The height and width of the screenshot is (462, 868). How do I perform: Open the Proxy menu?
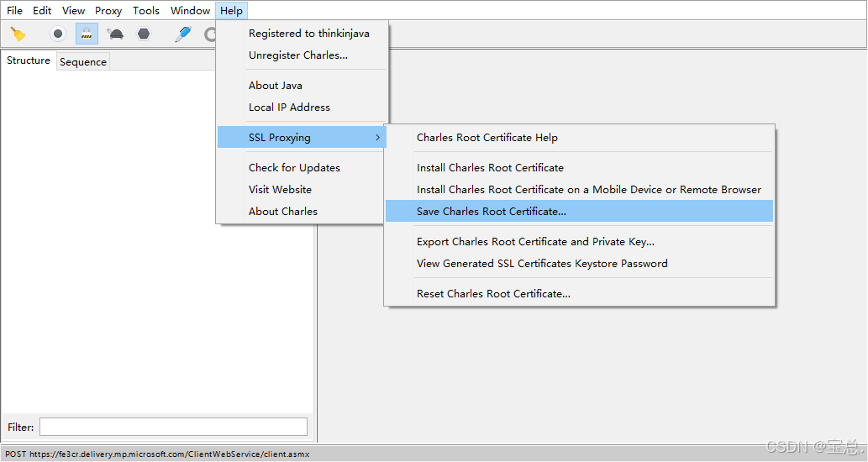pyautogui.click(x=108, y=11)
